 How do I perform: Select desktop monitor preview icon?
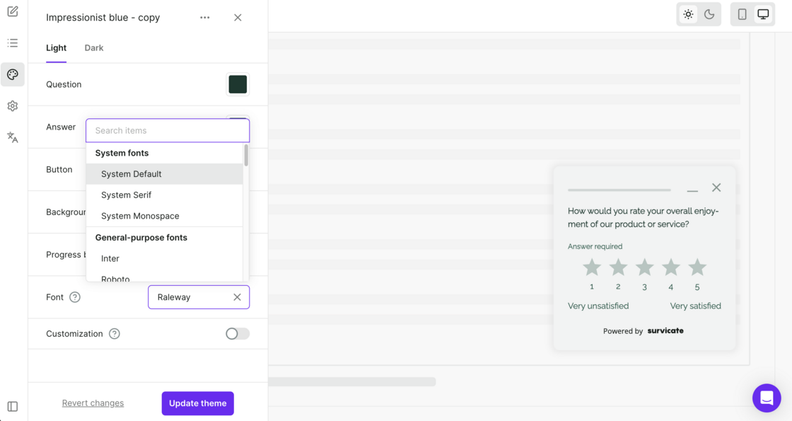pos(763,14)
